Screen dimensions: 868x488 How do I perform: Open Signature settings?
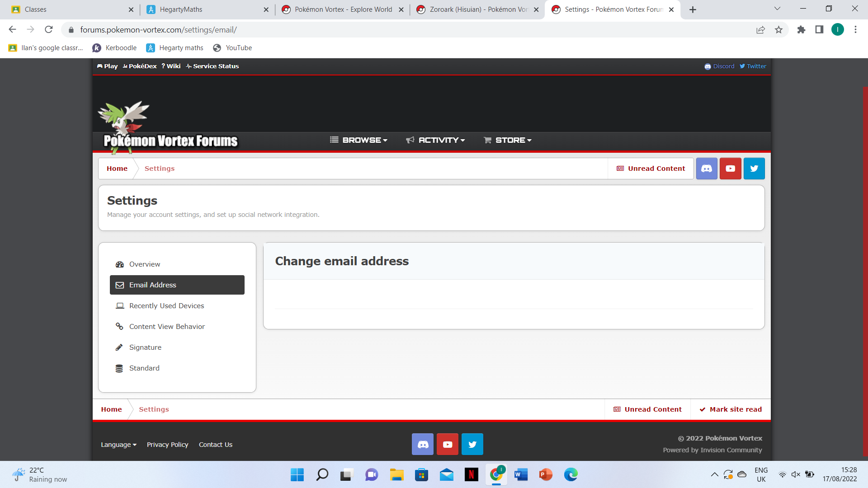(x=177, y=347)
